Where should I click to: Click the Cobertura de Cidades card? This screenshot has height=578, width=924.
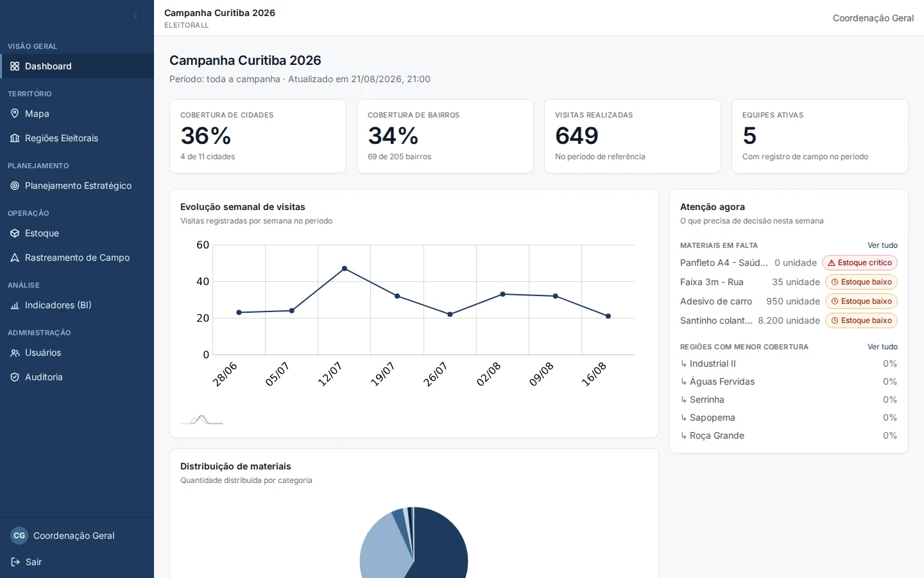pyautogui.click(x=258, y=136)
